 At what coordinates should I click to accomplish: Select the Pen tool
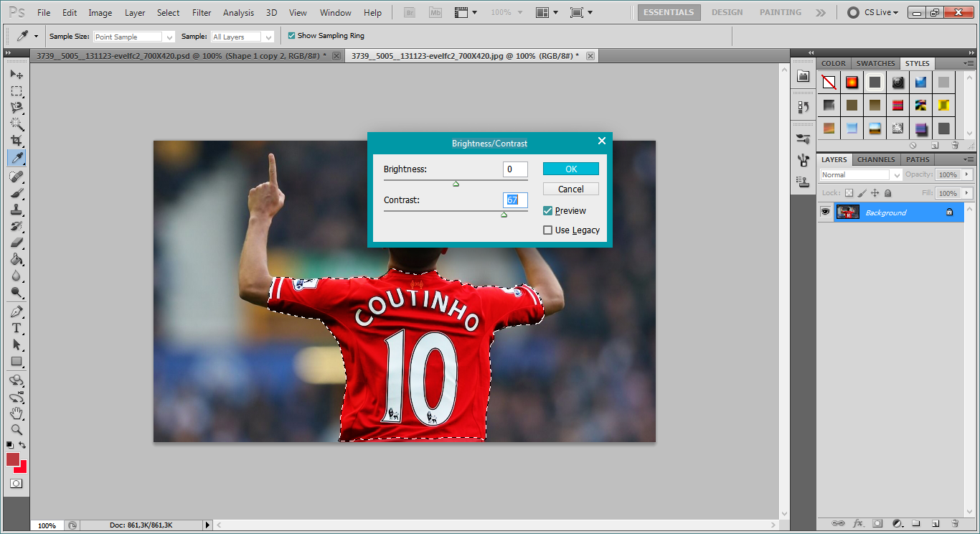coord(17,311)
